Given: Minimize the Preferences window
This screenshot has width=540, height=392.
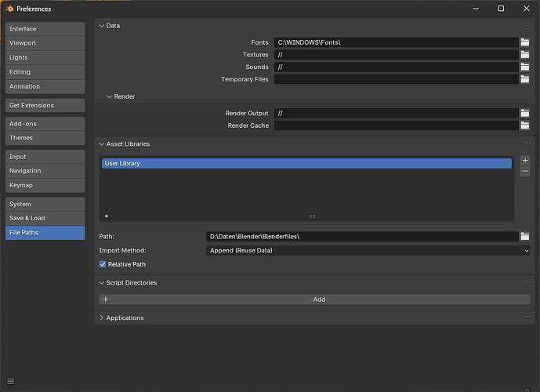Looking at the screenshot, I should pos(476,9).
